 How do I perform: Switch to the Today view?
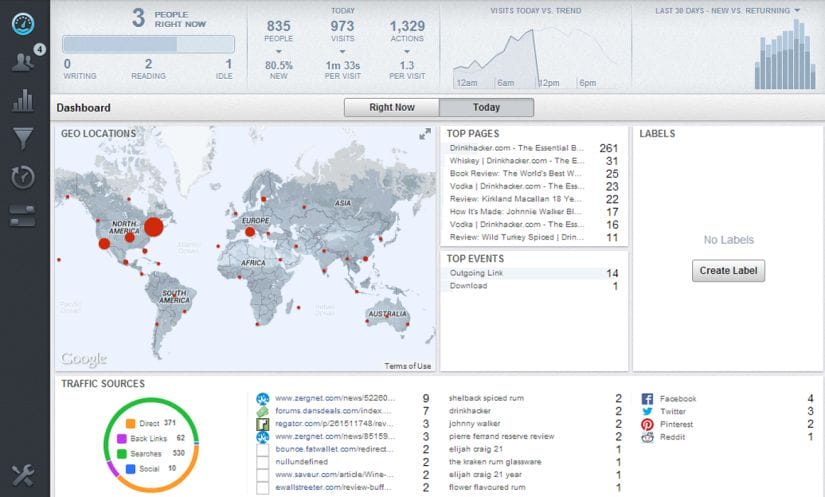(486, 108)
